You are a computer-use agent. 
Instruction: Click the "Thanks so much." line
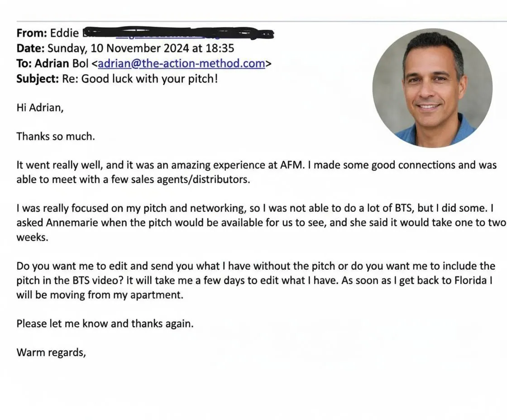(56, 136)
